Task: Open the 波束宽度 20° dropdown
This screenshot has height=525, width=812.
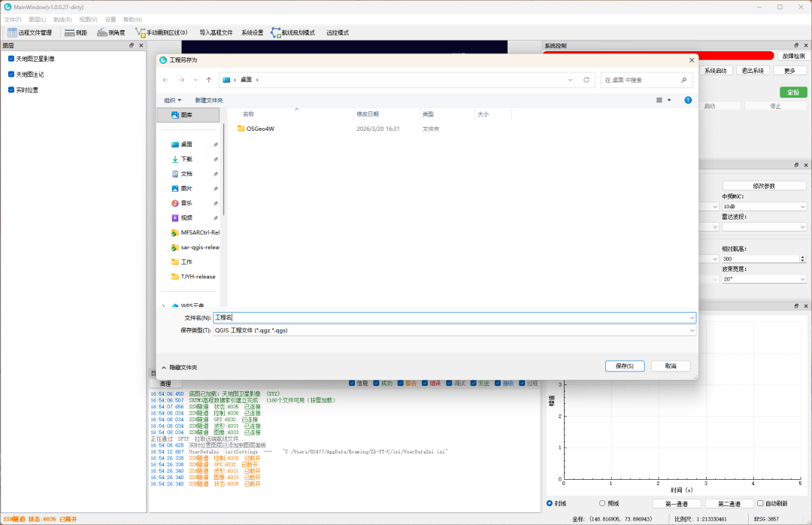Action: [x=764, y=279]
